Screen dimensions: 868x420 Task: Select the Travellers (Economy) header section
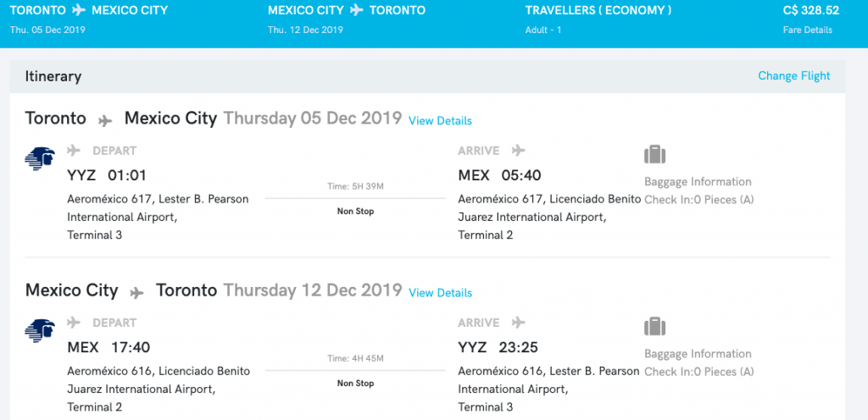pyautogui.click(x=598, y=19)
